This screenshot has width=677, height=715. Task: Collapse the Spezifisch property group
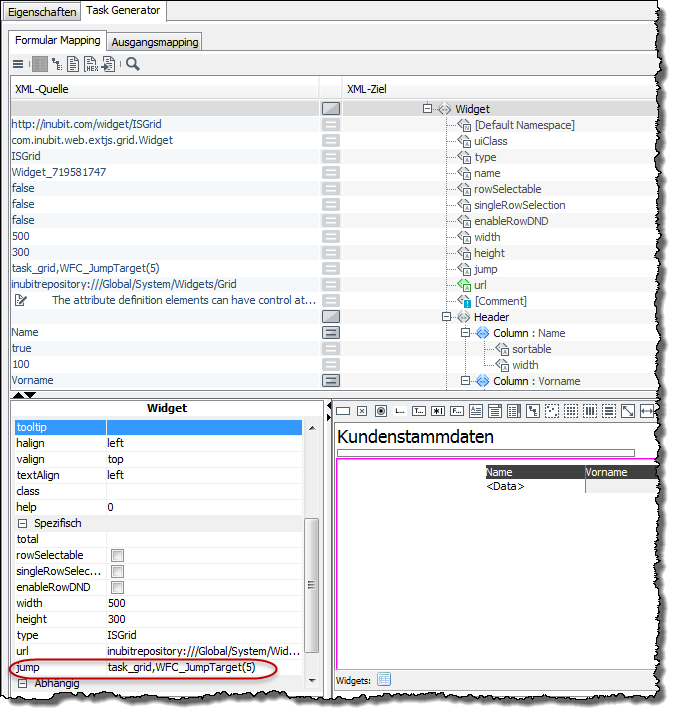[x=22, y=523]
